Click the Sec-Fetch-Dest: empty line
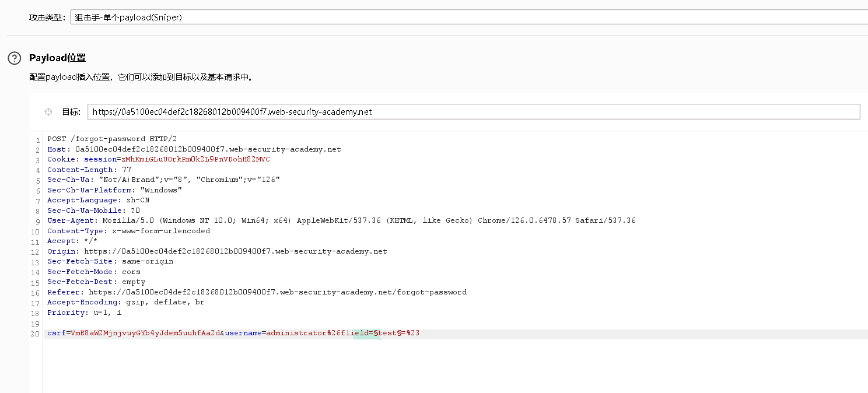 96,282
